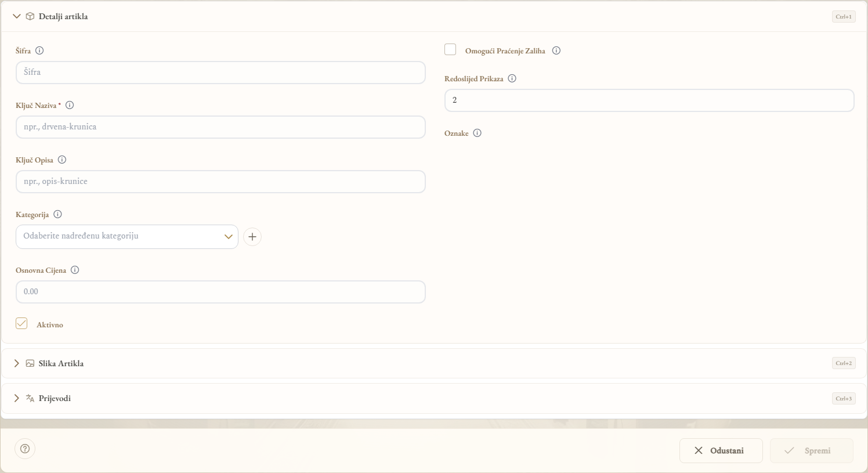
Task: Click info icon beside Omogući Praćenje Zaliha
Action: click(556, 50)
